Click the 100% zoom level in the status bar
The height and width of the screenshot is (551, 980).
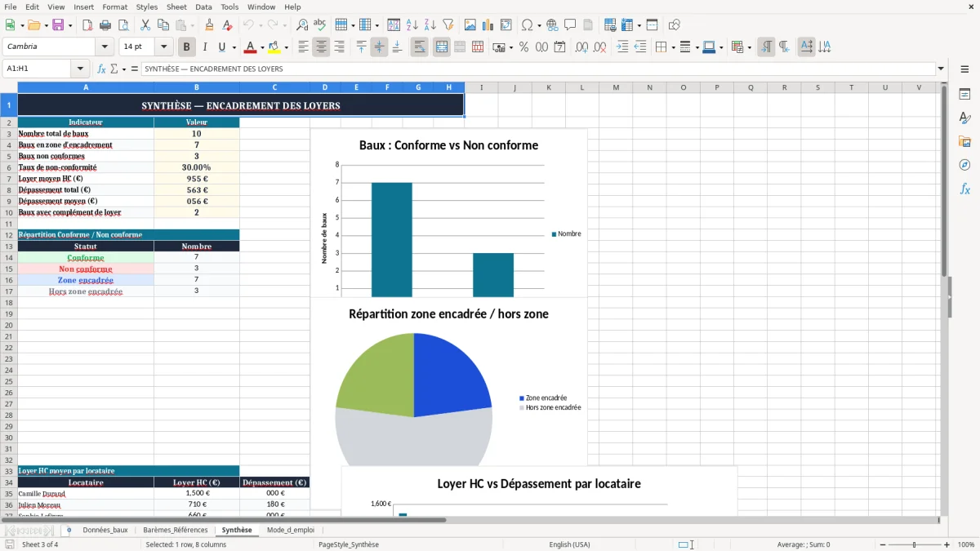pyautogui.click(x=966, y=544)
